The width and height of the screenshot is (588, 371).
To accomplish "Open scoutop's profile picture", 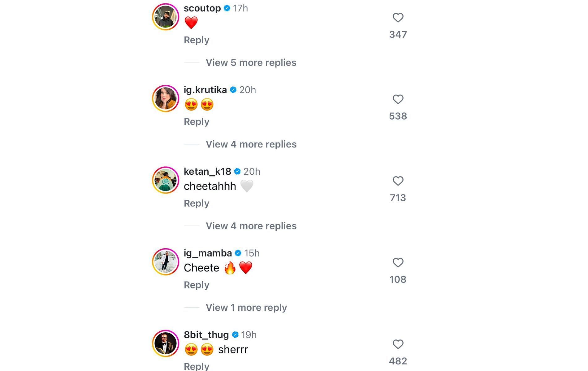I will (x=166, y=17).
